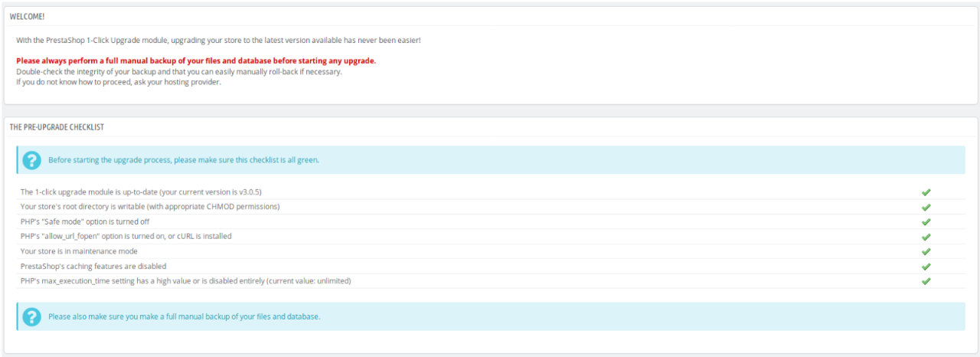Click 'max_execution_time setting' checklist text
Screen dimensions: 980x357
click(x=186, y=281)
